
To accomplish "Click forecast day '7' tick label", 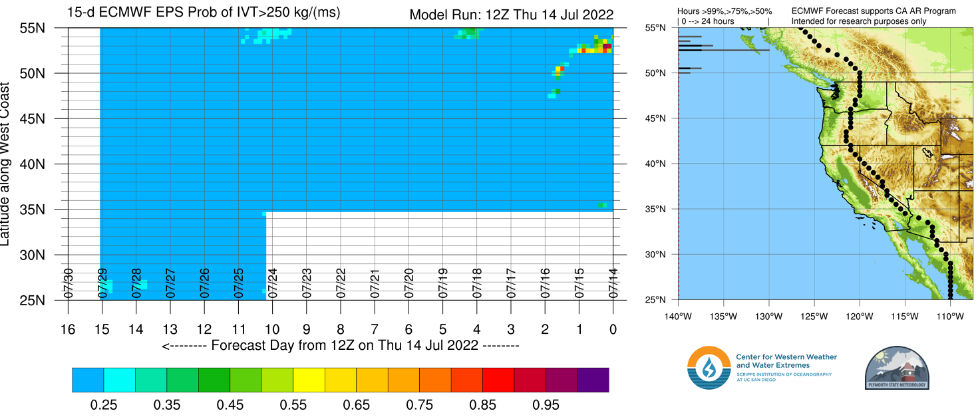I will tap(374, 329).
